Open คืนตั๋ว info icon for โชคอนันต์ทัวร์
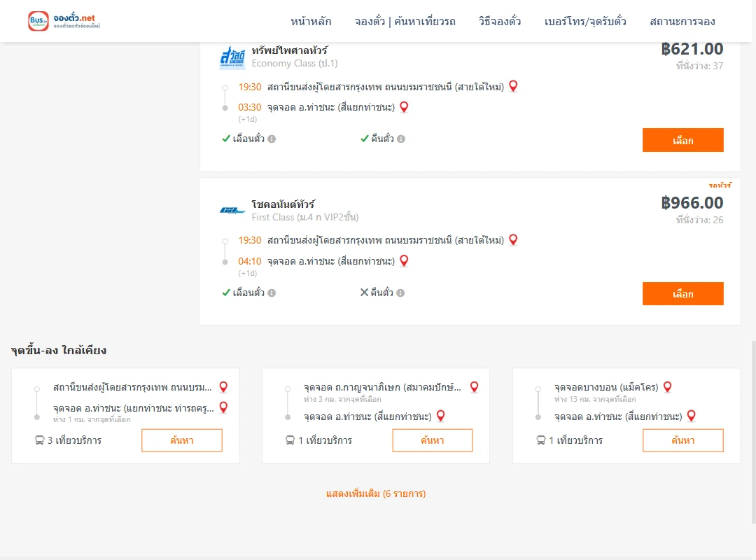This screenshot has height=560, width=756. [x=400, y=293]
